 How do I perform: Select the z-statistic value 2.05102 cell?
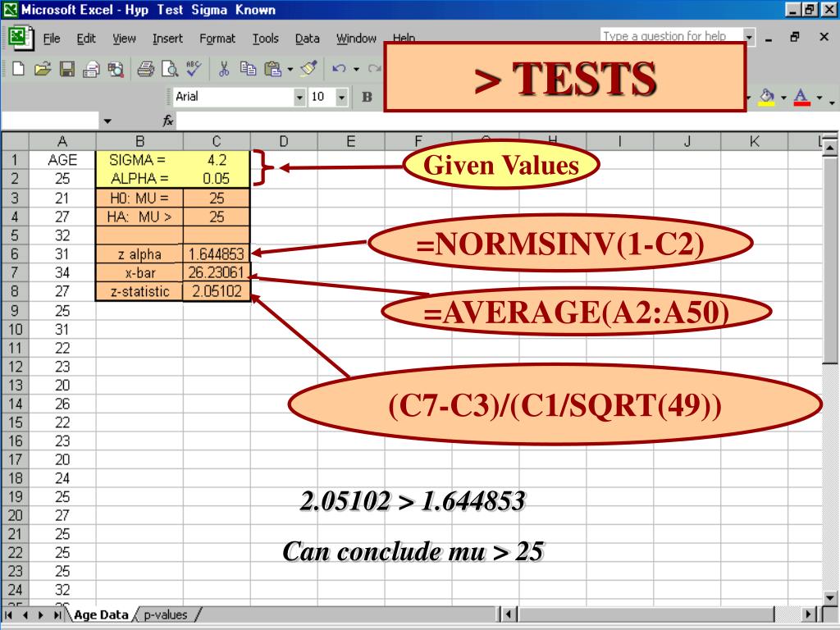point(217,291)
